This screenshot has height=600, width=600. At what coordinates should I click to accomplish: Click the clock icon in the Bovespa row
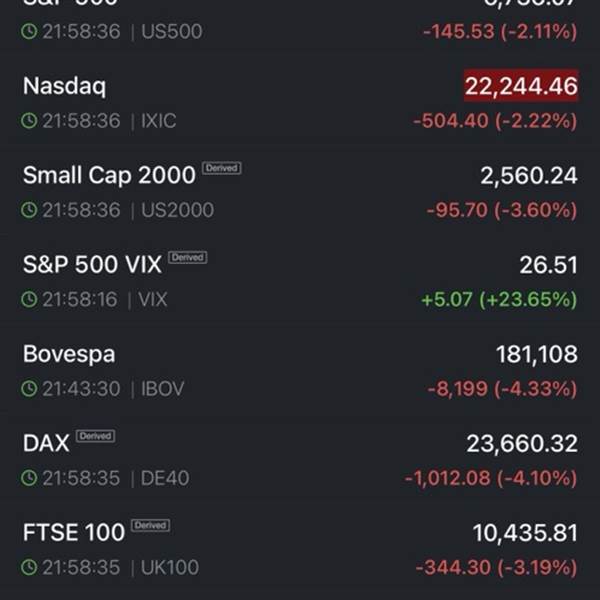point(30,389)
